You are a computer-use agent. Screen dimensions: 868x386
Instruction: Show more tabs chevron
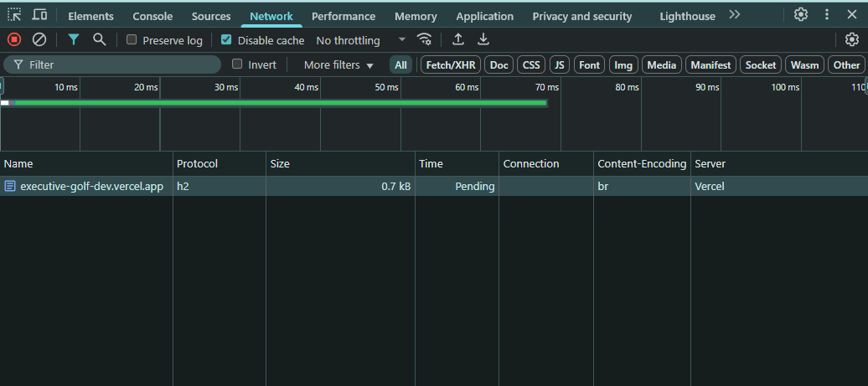coord(735,15)
